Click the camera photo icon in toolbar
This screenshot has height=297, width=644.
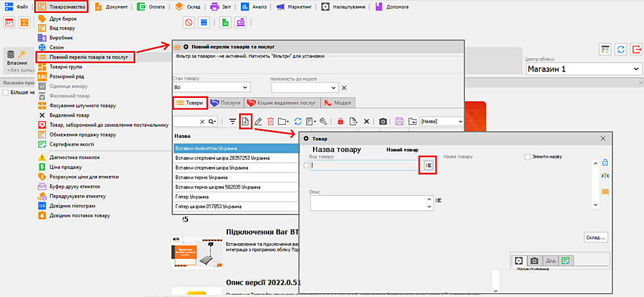(x=383, y=121)
